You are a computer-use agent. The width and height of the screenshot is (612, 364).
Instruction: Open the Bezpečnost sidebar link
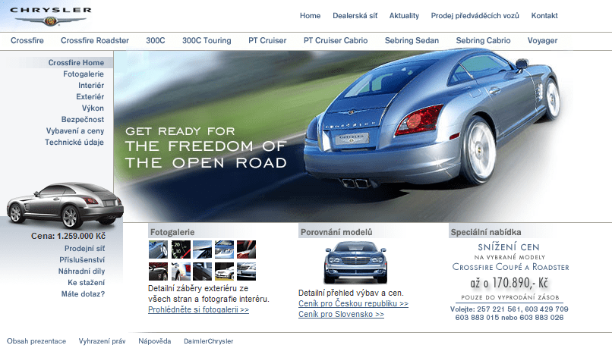point(82,119)
